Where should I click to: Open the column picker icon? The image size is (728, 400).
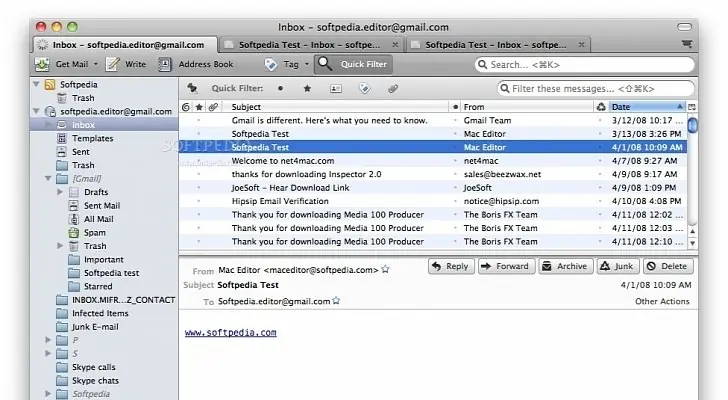pyautogui.click(x=692, y=107)
